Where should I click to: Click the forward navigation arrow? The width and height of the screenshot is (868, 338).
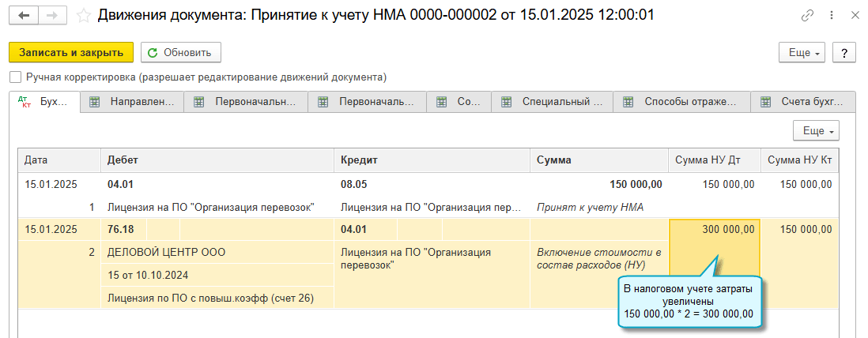click(51, 16)
